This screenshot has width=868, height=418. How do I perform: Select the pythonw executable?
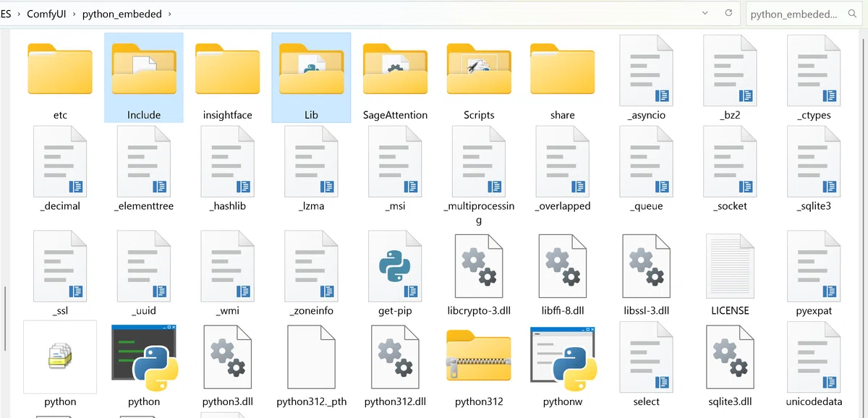(x=563, y=364)
